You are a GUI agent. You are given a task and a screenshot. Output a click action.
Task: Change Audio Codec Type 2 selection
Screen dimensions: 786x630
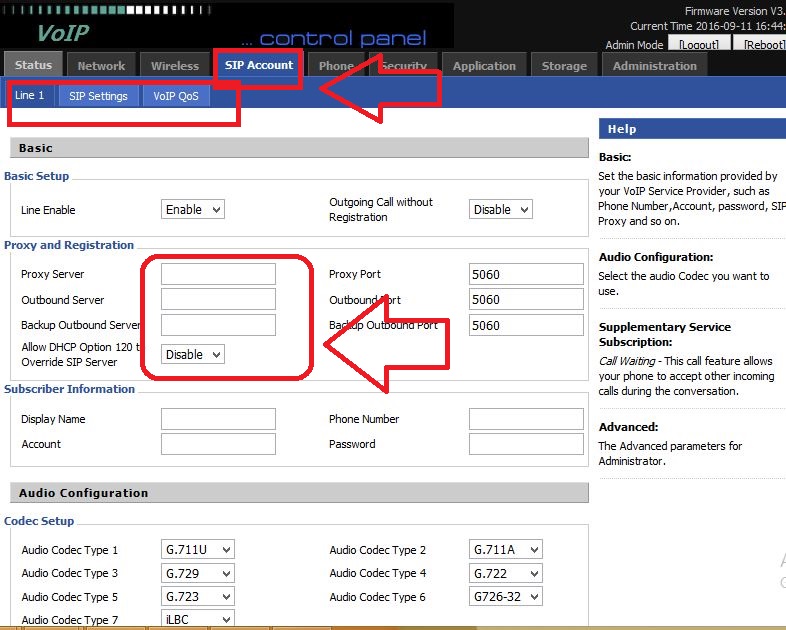505,550
